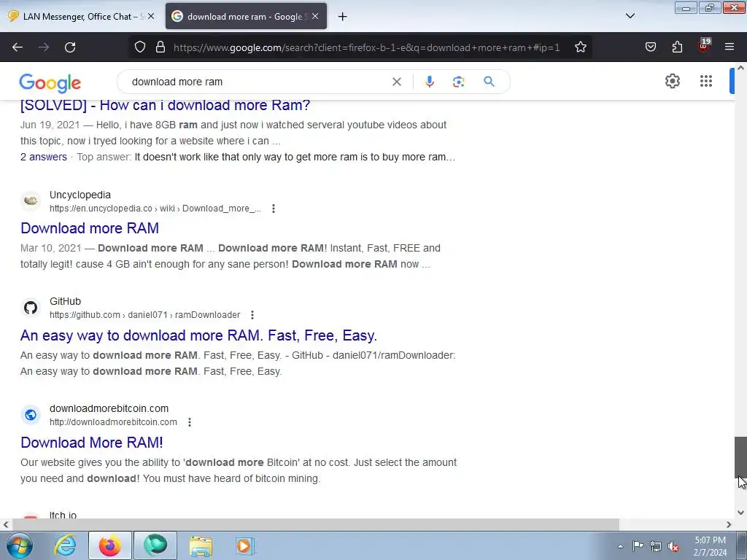Open 'An easy way to download more RAM' result
The width and height of the screenshot is (747, 560).
tap(198, 335)
